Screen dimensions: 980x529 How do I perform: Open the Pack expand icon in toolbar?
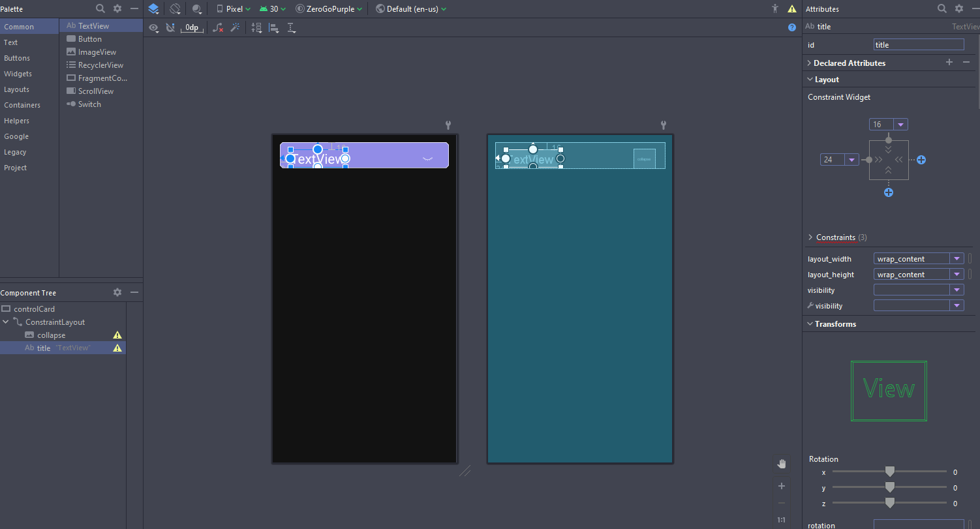point(256,28)
